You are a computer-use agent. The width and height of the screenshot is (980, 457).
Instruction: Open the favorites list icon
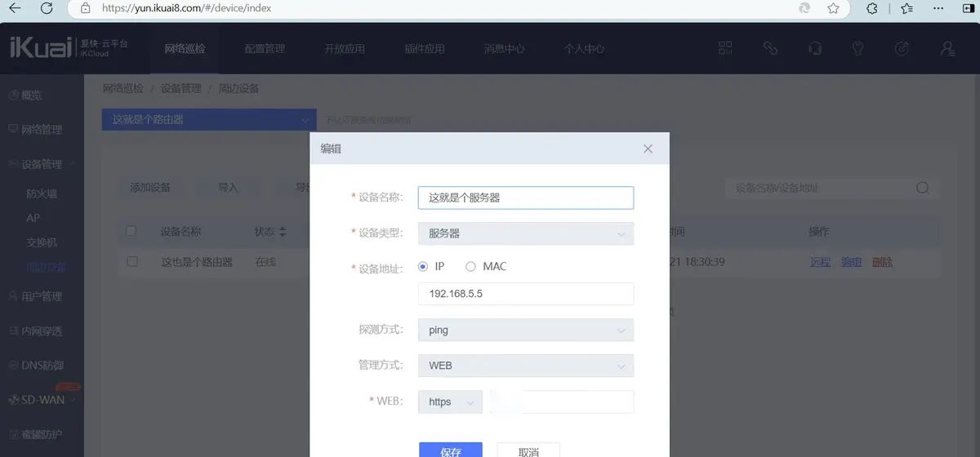click(907, 8)
